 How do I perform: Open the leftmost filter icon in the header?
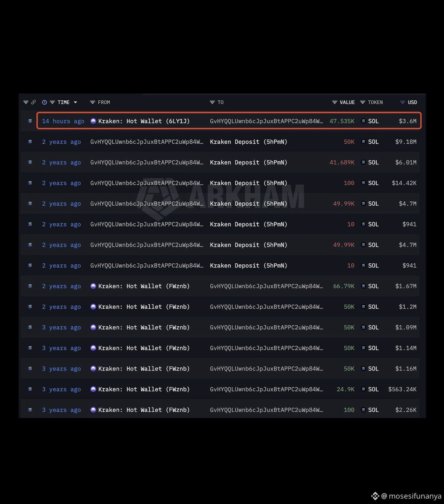click(26, 102)
